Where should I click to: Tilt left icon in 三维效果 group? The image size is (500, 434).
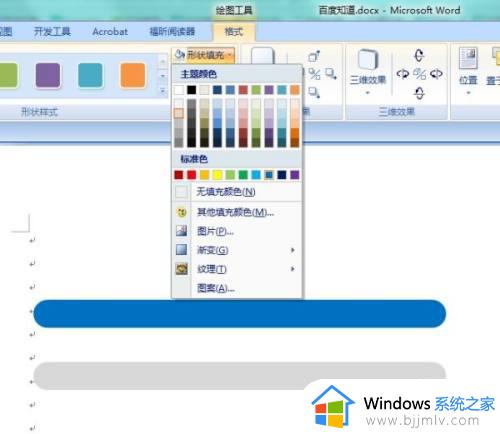coord(403,74)
